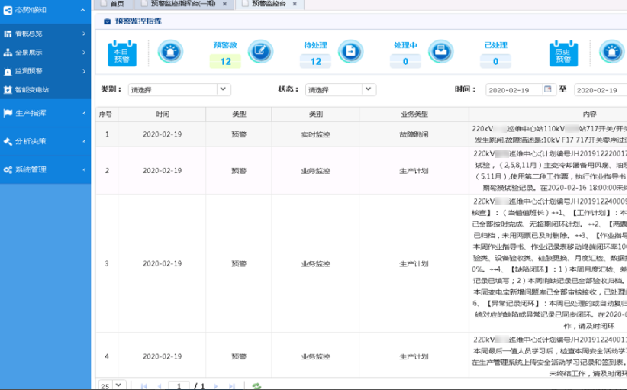Open the 生产指挥 sidebar menu
Image resolution: width=627 pixels, height=390 pixels.
pyautogui.click(x=46, y=113)
